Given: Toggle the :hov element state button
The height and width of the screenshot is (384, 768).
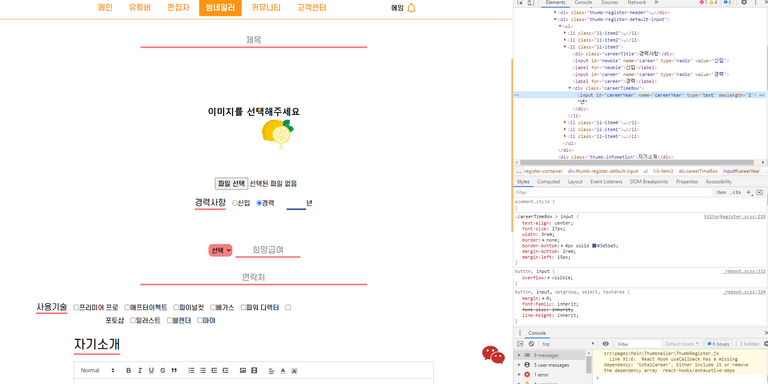Looking at the screenshot, I should [720, 192].
